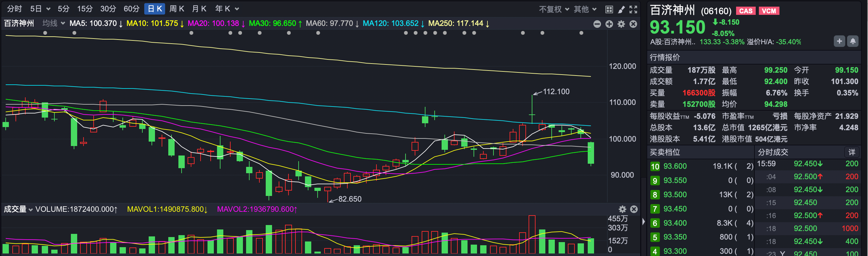Screen dimensions: 868x256
Task: Select sell level 5 badge in order book
Action: 655,237
